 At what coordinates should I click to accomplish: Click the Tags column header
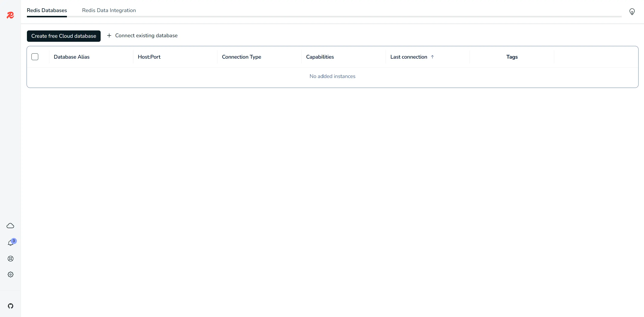coord(512,57)
